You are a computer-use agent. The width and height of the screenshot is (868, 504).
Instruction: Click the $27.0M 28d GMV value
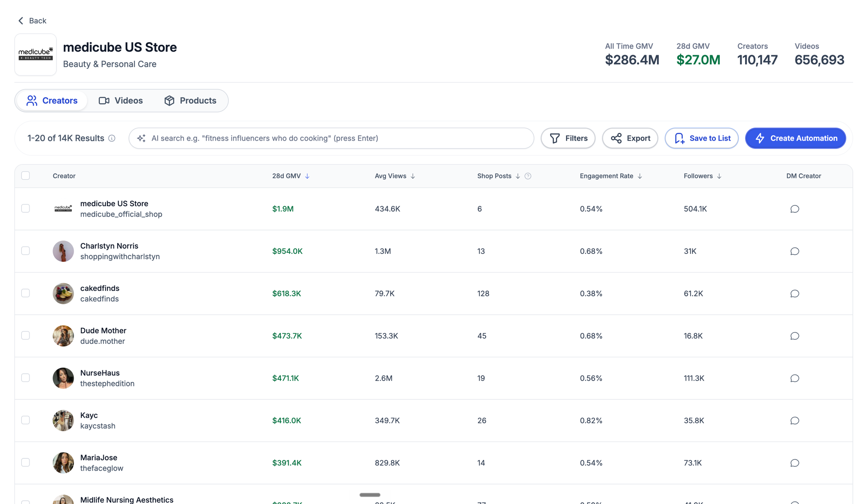point(698,60)
